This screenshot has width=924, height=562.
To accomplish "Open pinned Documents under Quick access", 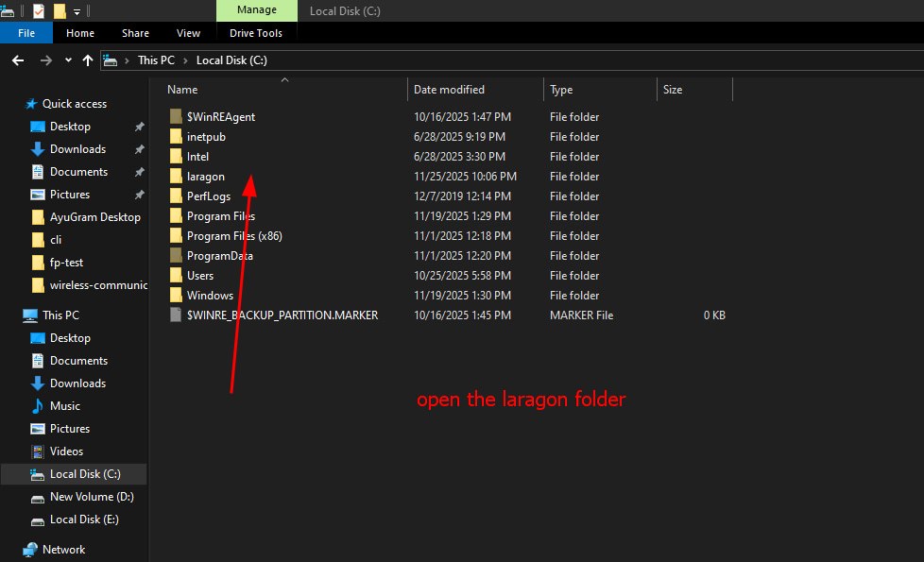I will click(x=79, y=172).
